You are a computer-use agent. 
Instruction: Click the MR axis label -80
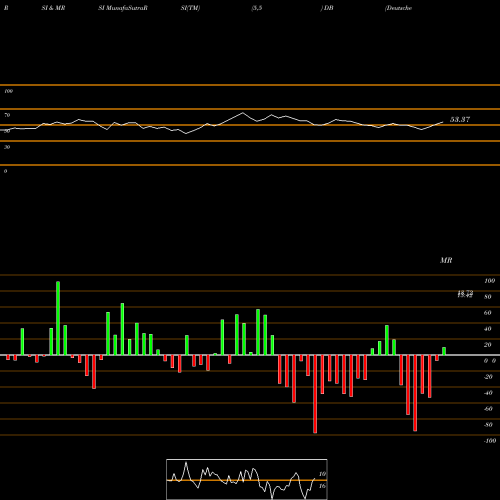coord(488,425)
